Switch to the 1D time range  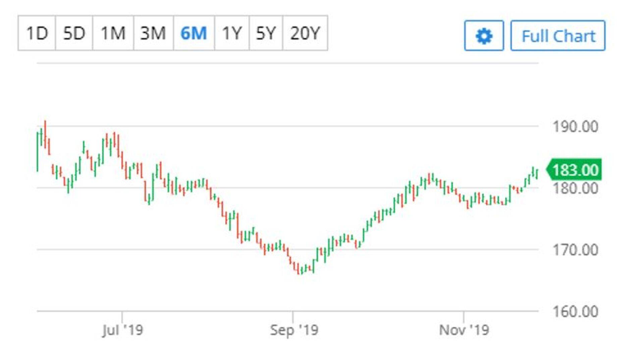37,33
